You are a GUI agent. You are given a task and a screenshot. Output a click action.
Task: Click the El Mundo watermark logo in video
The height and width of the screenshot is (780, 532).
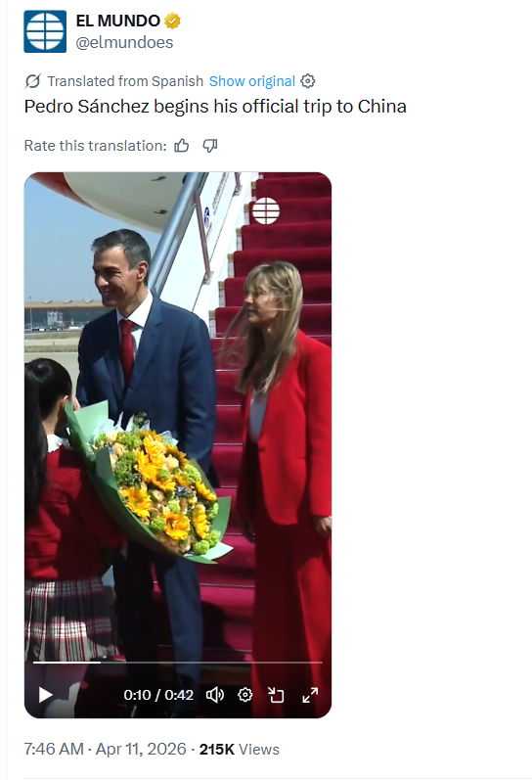pyautogui.click(x=265, y=211)
